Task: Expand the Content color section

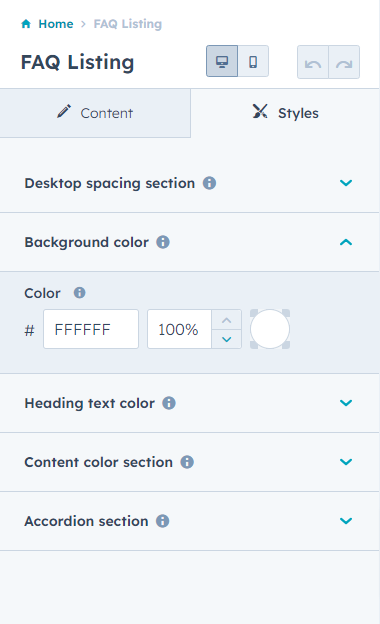Action: tap(346, 462)
